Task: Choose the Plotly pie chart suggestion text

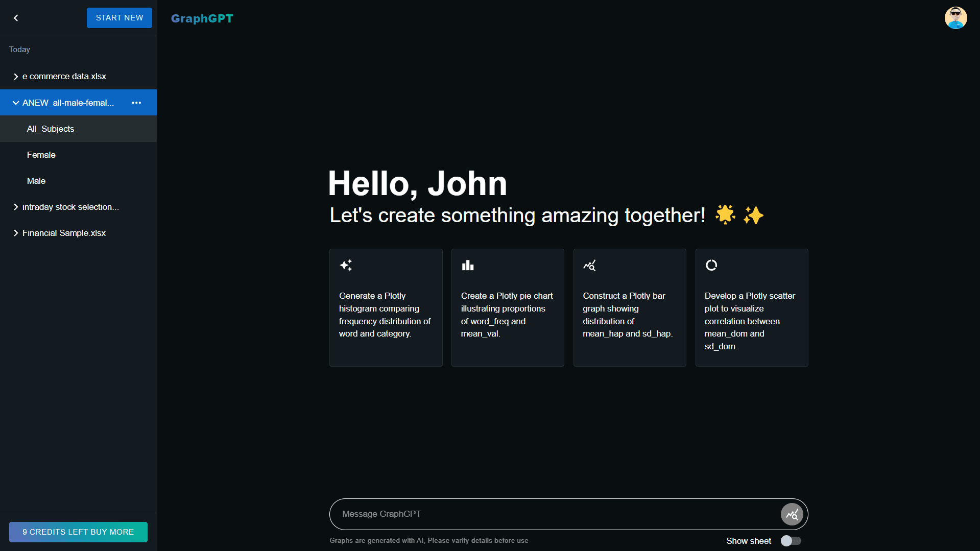Action: (507, 315)
